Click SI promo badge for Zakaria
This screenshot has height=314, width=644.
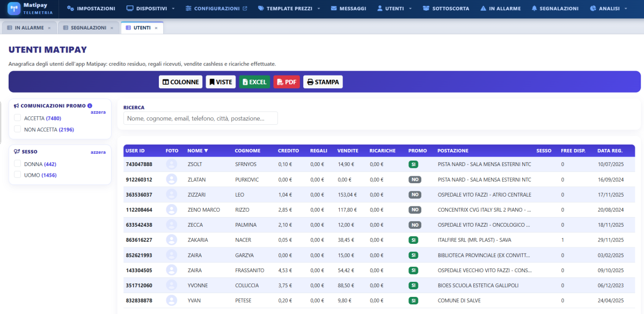(413, 240)
